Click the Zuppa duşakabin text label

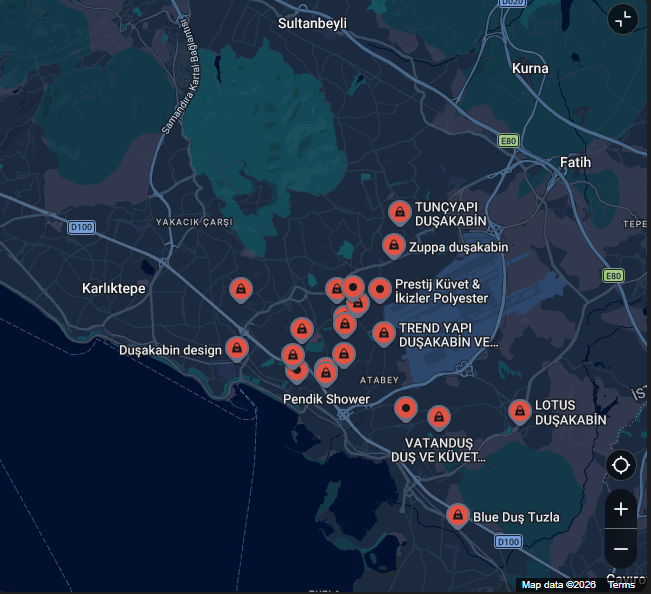[x=458, y=247]
